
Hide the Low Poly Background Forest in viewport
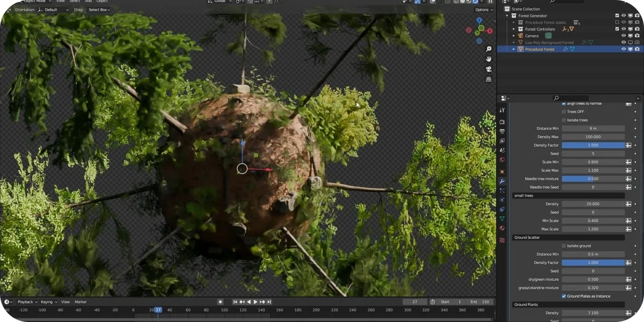[x=623, y=42]
